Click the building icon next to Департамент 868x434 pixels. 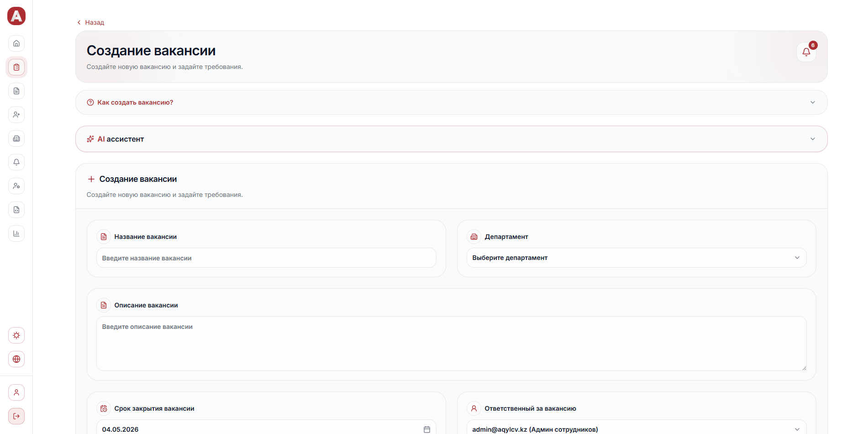point(474,237)
